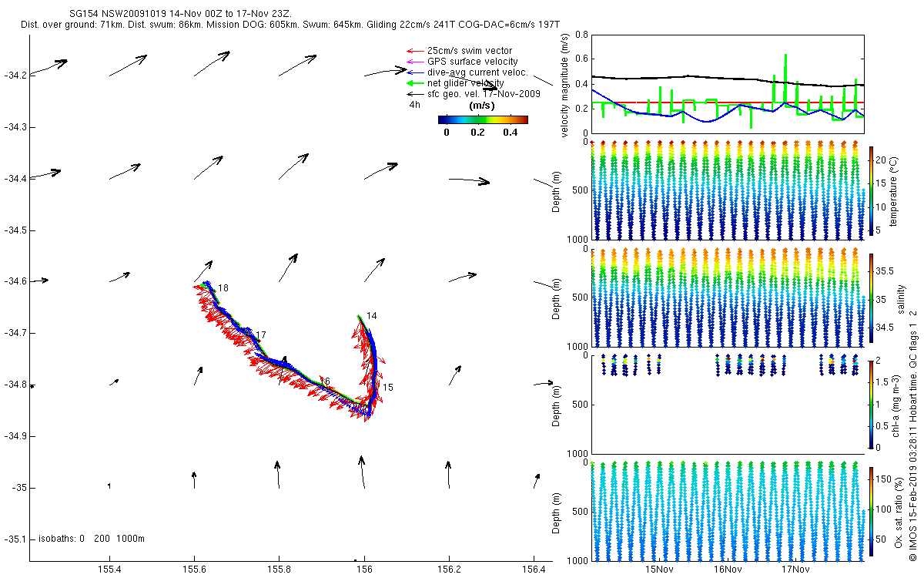Image resolution: width=924 pixels, height=578 pixels.
Task: Click the day marker "16" on the glider track
Action: pyautogui.click(x=325, y=381)
